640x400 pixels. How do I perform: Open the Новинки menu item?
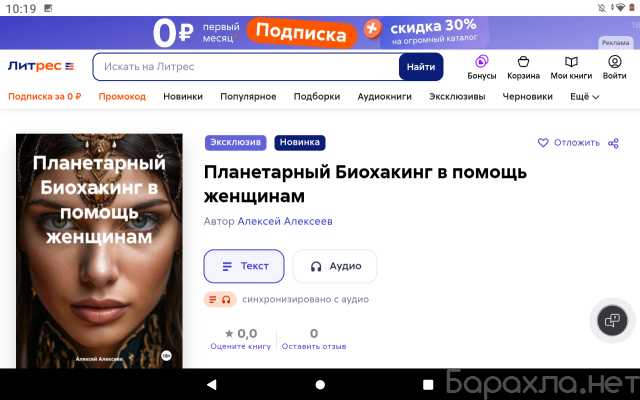click(x=183, y=97)
